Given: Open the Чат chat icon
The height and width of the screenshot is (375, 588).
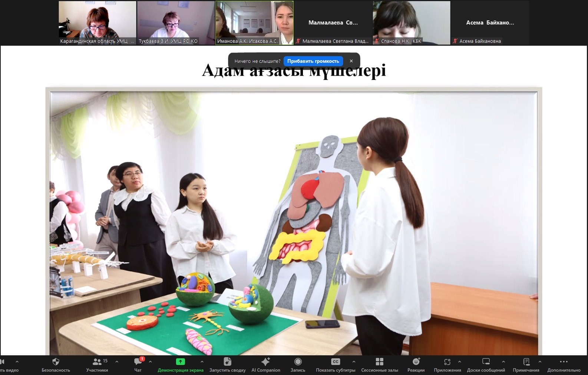Looking at the screenshot, I should (138, 362).
